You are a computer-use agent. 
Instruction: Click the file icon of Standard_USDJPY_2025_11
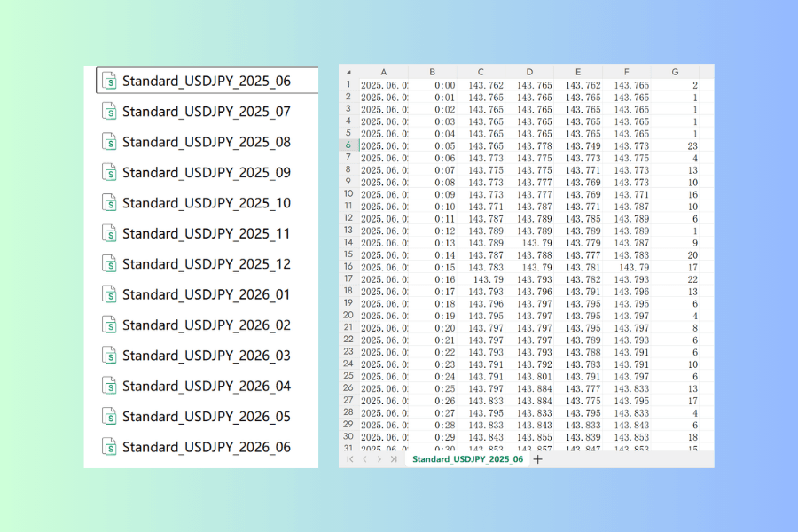(x=109, y=234)
